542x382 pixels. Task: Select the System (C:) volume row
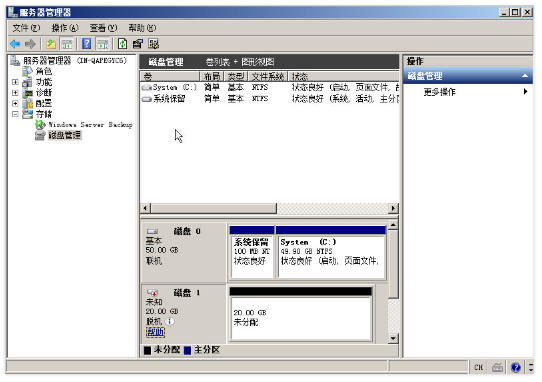270,87
